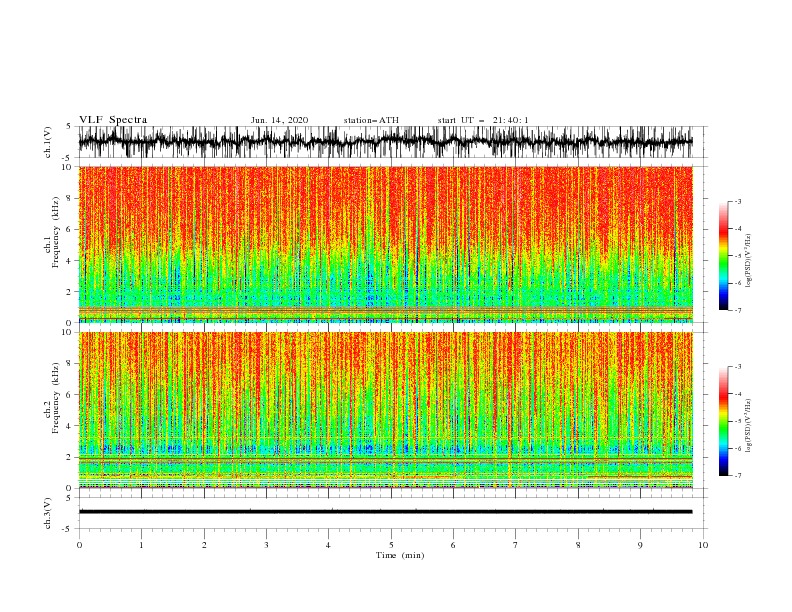Image resolution: width=792 pixels, height=612 pixels.
Task: Click the ch.2 colorbar 'log(PSD)(V²/Hz)' label
Action: click(x=749, y=425)
